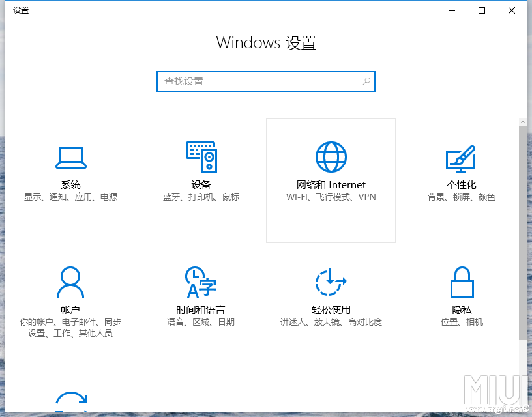Click the 显示、通知、应用、电源 description text

[70, 197]
